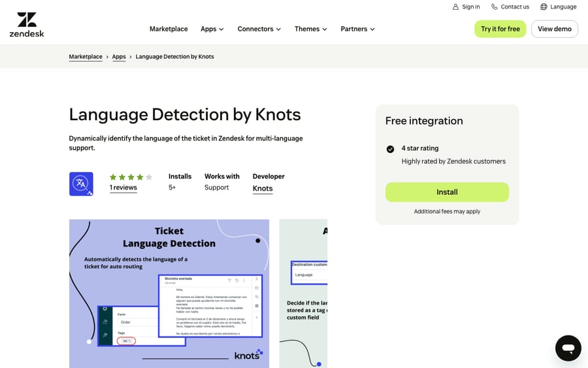Image resolution: width=588 pixels, height=368 pixels.
Task: Click the green star rating
Action: tap(131, 177)
